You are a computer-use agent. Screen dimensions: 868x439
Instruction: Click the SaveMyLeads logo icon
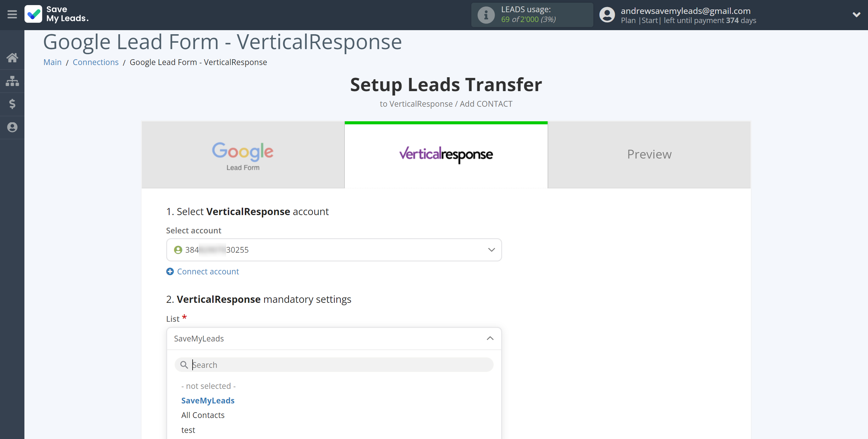coord(33,14)
